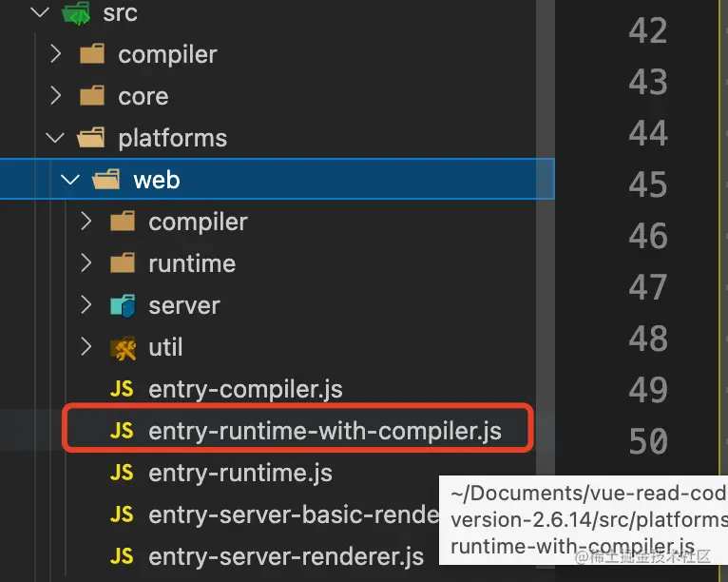Collapse the platforms folder chevron
This screenshot has width=728, height=582.
pos(55,138)
